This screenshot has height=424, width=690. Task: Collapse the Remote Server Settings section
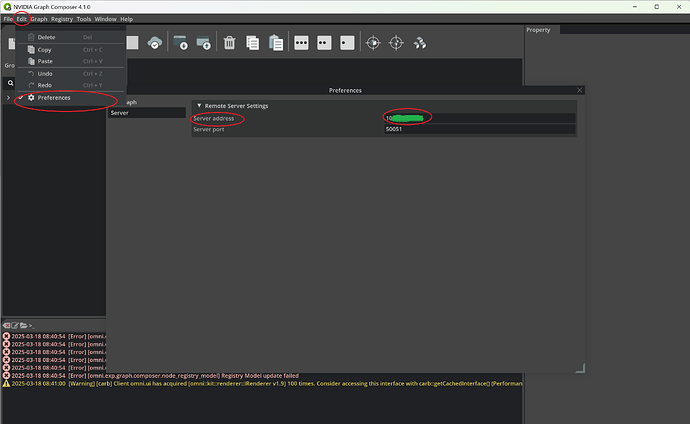pyautogui.click(x=199, y=106)
